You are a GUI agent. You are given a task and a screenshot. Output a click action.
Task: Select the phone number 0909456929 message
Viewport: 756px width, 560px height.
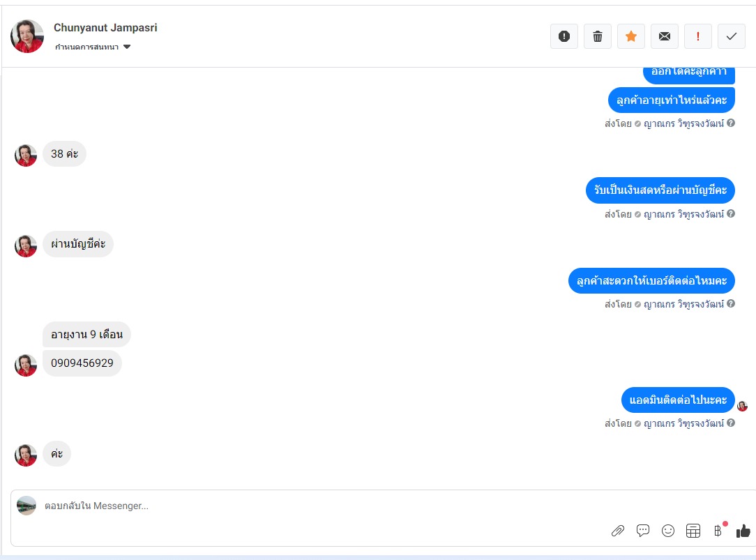coord(82,363)
